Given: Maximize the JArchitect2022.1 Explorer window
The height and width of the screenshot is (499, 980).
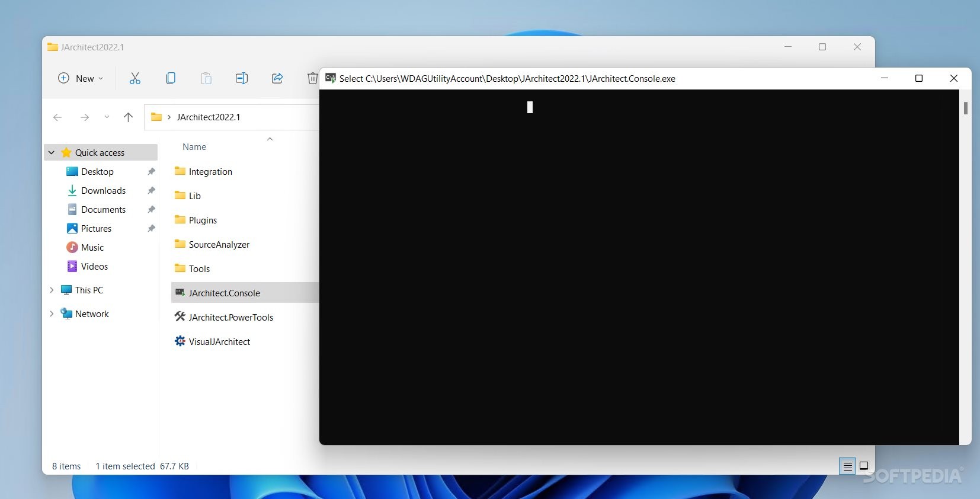Looking at the screenshot, I should tap(822, 47).
